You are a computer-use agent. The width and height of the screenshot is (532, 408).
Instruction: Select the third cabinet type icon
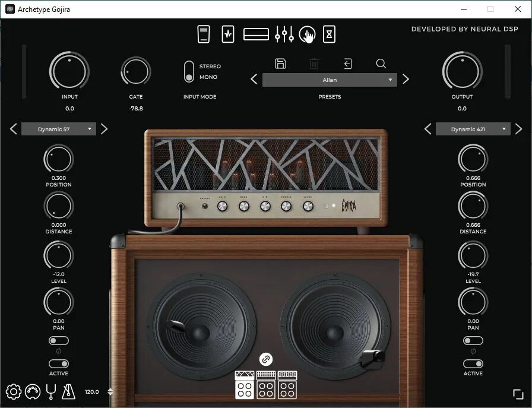[287, 385]
